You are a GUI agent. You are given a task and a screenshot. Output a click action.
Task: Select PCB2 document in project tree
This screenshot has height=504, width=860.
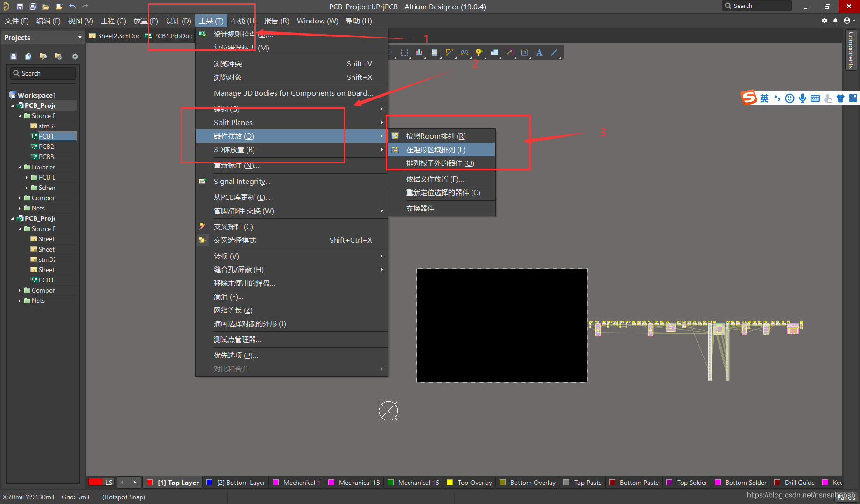pos(47,147)
